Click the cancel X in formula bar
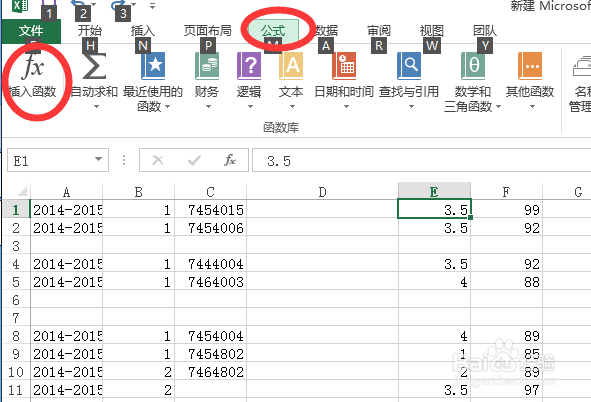Image resolution: width=591 pixels, height=402 pixels. [158, 160]
